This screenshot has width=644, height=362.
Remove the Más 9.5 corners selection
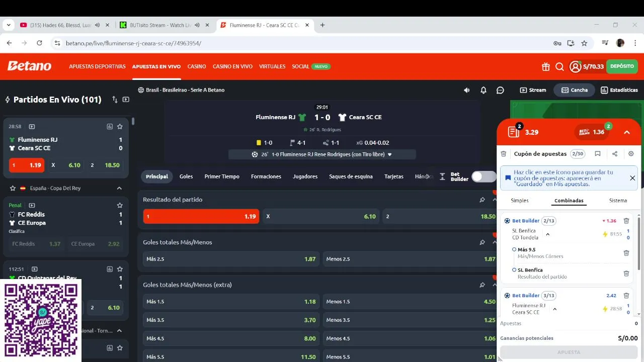pyautogui.click(x=626, y=253)
